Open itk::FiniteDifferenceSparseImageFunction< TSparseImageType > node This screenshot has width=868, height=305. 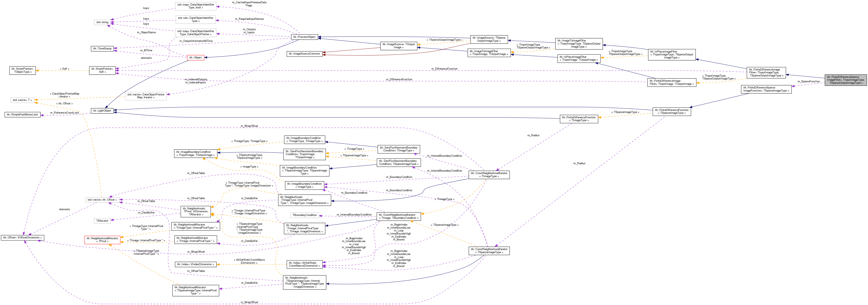(766, 89)
